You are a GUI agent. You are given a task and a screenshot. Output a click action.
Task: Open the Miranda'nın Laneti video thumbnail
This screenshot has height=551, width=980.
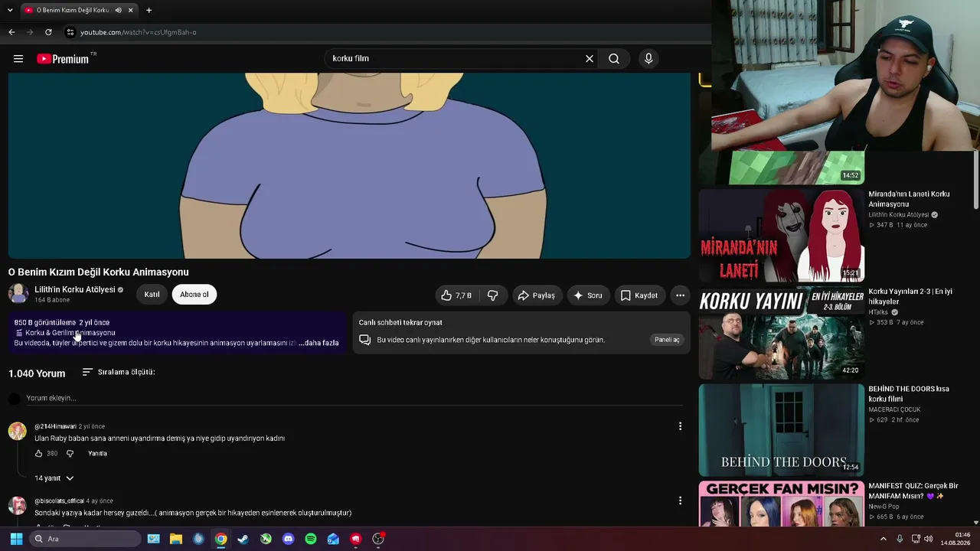point(781,236)
